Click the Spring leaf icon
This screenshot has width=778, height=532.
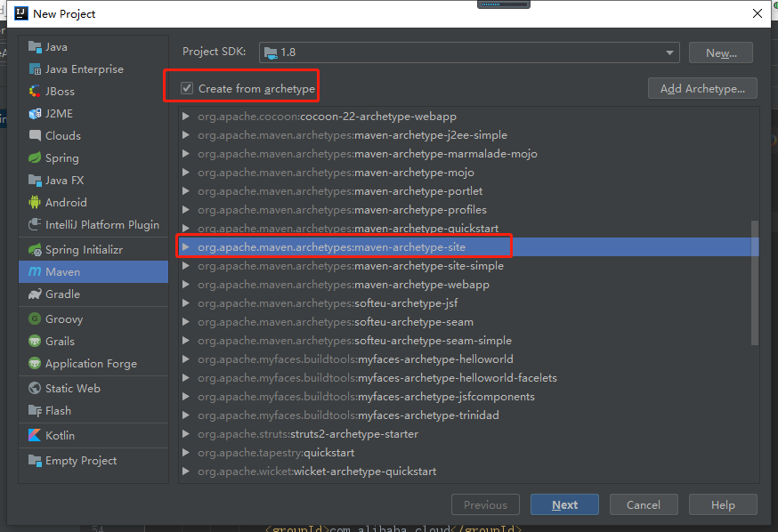point(35,158)
